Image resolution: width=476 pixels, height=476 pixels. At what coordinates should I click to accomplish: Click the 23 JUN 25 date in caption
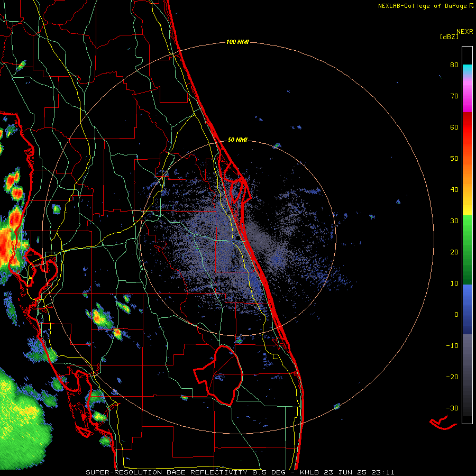point(345,472)
